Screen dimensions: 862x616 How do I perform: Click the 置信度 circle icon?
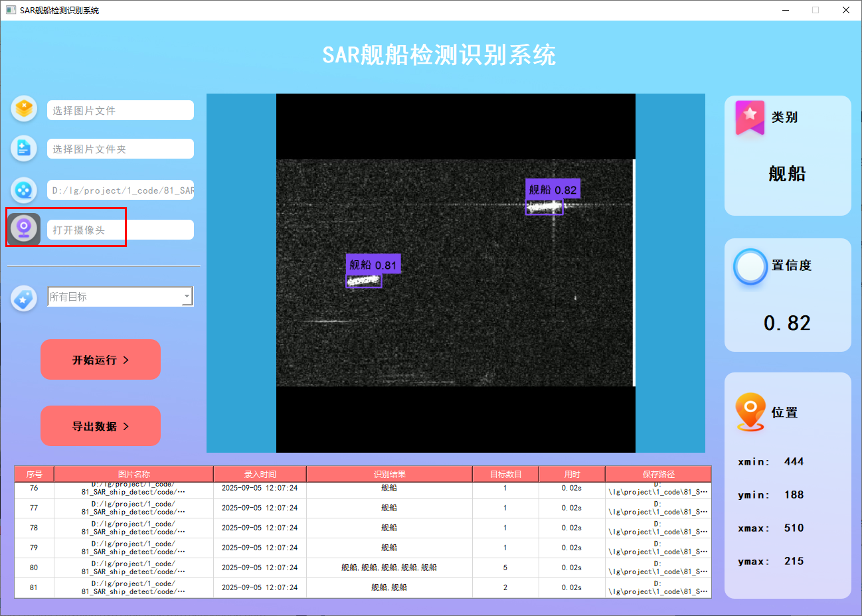tap(750, 267)
